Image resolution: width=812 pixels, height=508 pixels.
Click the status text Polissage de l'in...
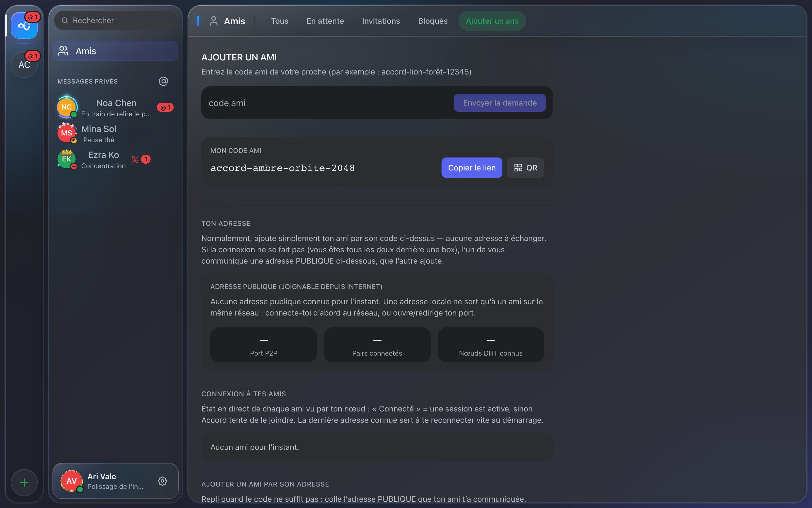pyautogui.click(x=115, y=487)
